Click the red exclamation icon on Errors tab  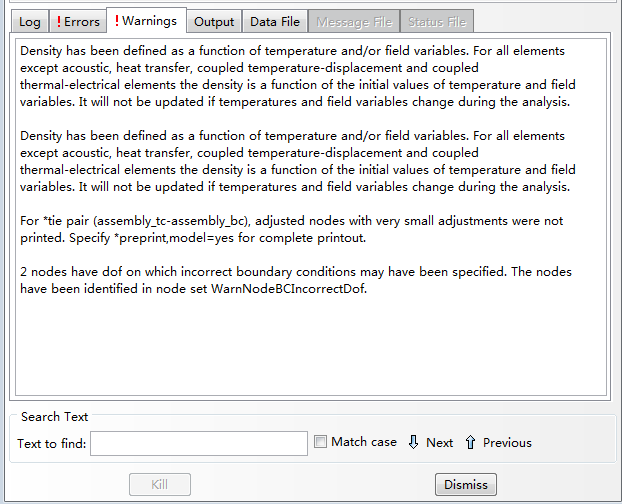click(x=59, y=22)
